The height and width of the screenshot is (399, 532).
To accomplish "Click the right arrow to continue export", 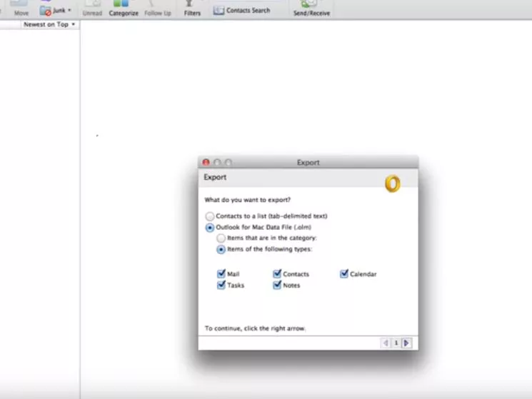I will point(406,343).
